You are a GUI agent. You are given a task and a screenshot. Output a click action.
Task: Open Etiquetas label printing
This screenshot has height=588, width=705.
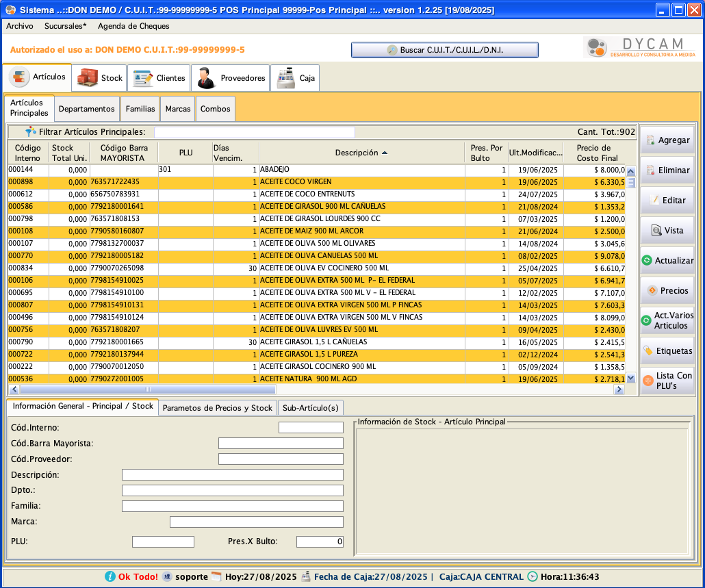(667, 351)
